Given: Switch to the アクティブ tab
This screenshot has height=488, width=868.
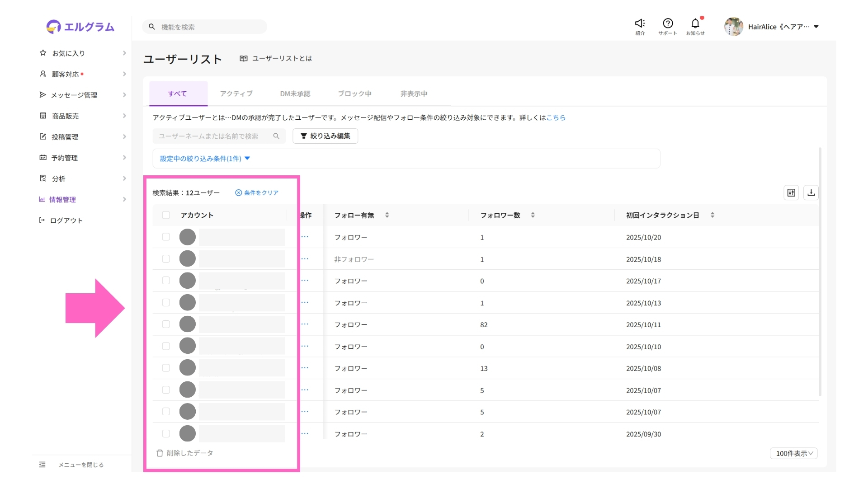Looking at the screenshot, I should 236,94.
